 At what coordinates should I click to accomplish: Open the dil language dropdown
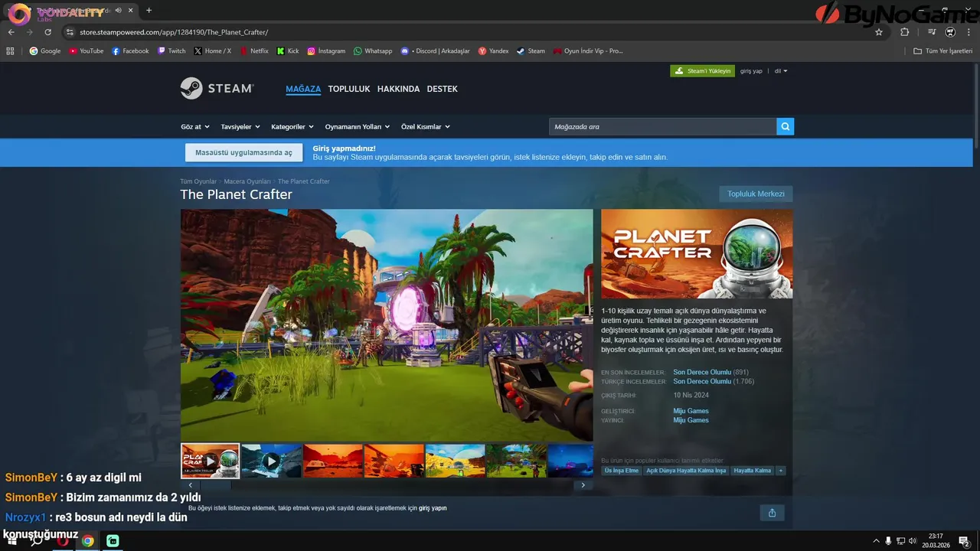[x=781, y=71]
